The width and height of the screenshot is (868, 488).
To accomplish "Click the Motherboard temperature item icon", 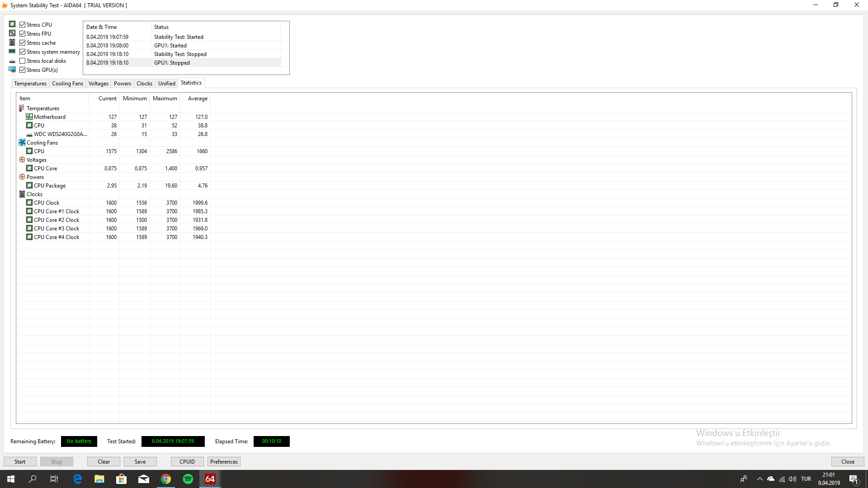I will tap(29, 117).
